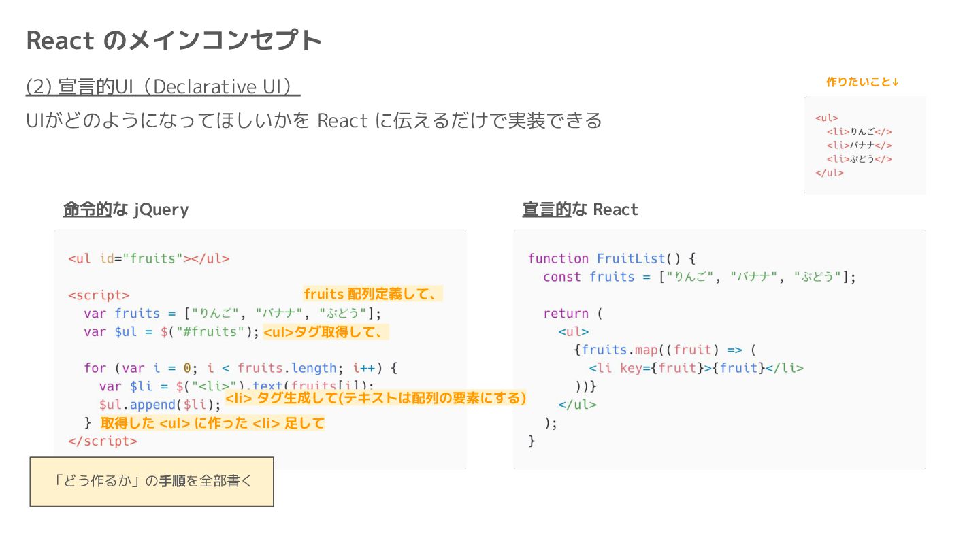Click the '{fruits.map((fruit) => (' line
Image resolution: width=980 pixels, height=551 pixels.
665,350
